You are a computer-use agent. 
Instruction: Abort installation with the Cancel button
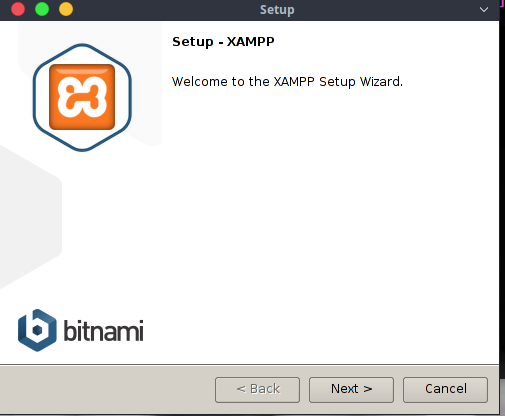pos(445,390)
